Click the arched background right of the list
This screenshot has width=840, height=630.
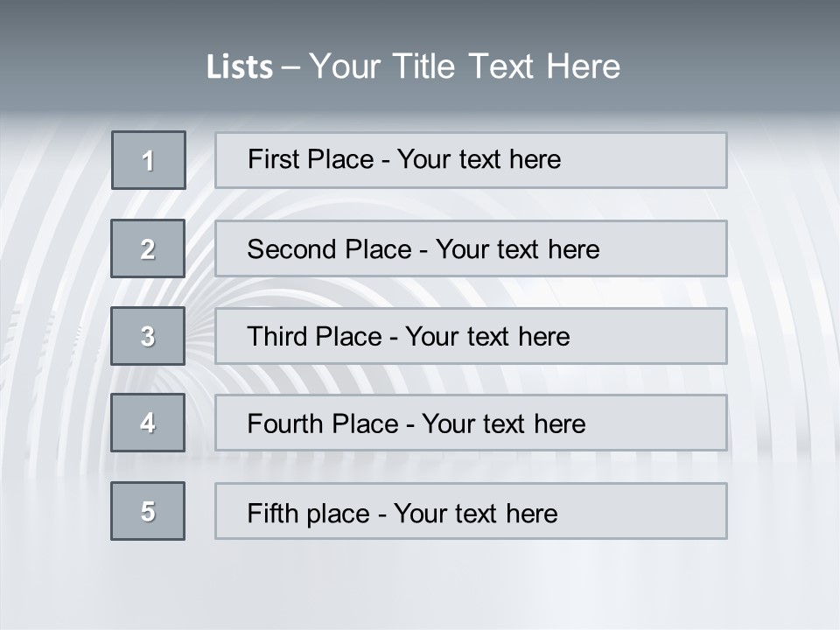pos(783,332)
